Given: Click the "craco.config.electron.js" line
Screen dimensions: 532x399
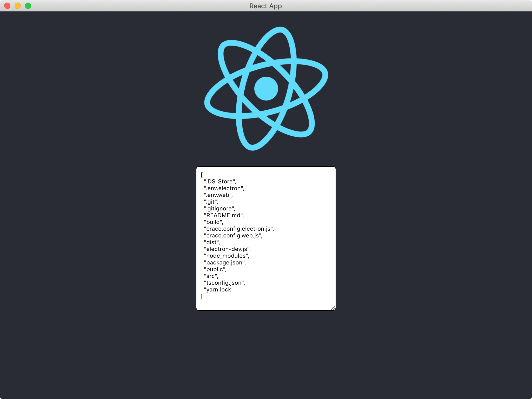Looking at the screenshot, I should (x=239, y=229).
